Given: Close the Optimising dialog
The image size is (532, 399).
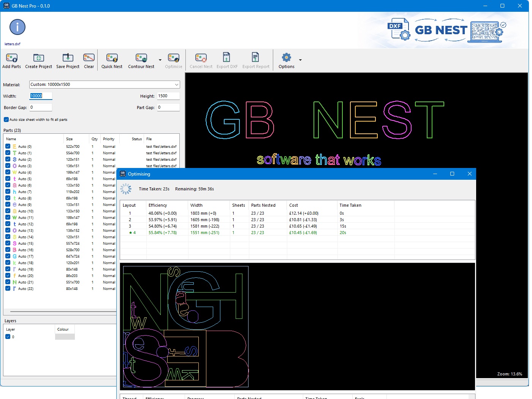Looking at the screenshot, I should coord(470,174).
